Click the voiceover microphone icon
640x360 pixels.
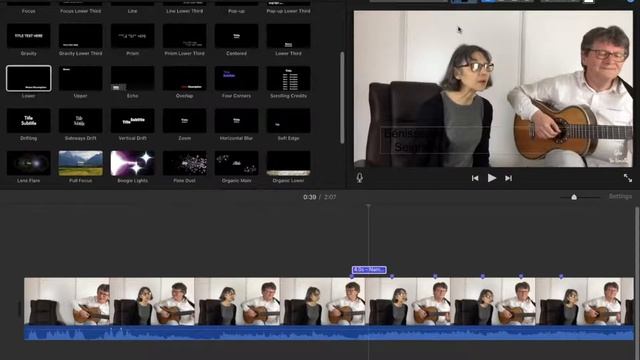point(360,178)
